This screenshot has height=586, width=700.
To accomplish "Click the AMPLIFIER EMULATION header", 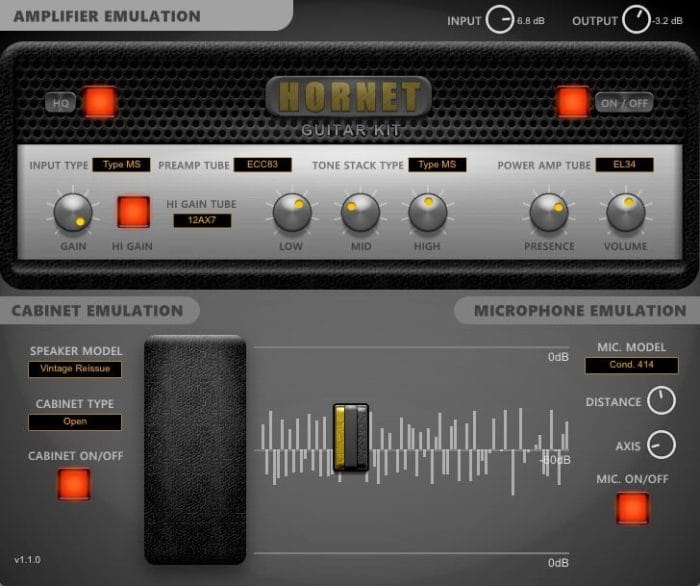I will click(x=107, y=17).
